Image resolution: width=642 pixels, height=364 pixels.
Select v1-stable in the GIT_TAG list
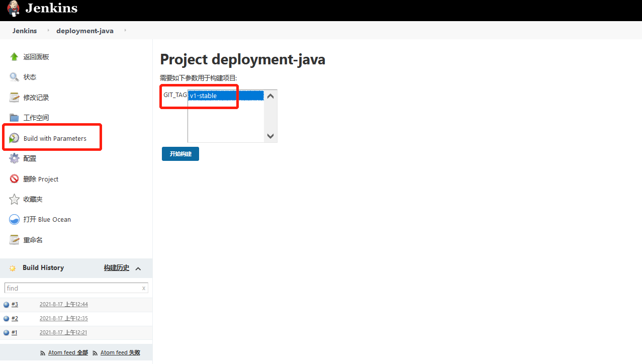[226, 96]
